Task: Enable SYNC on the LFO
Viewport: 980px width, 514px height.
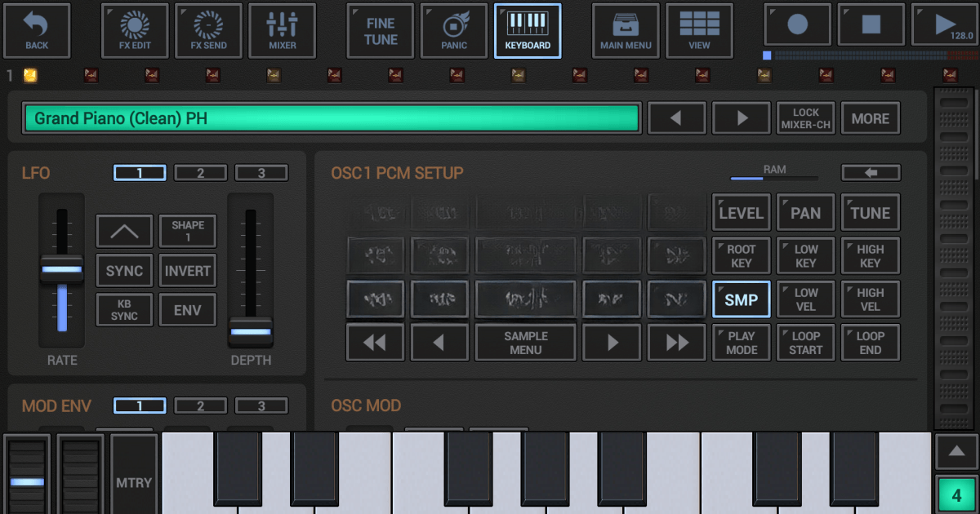Action: click(x=124, y=270)
